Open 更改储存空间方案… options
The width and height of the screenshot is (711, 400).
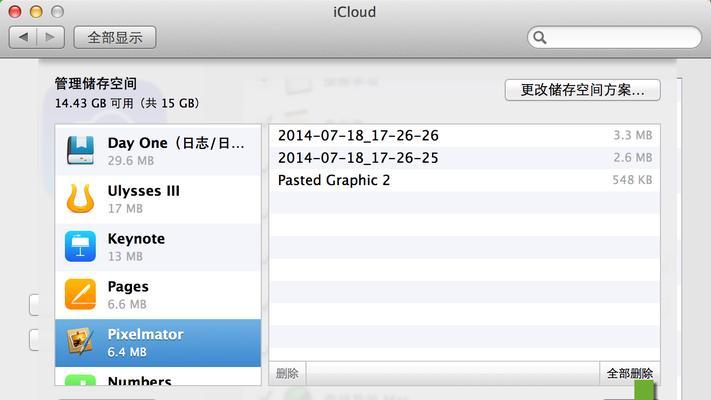582,90
